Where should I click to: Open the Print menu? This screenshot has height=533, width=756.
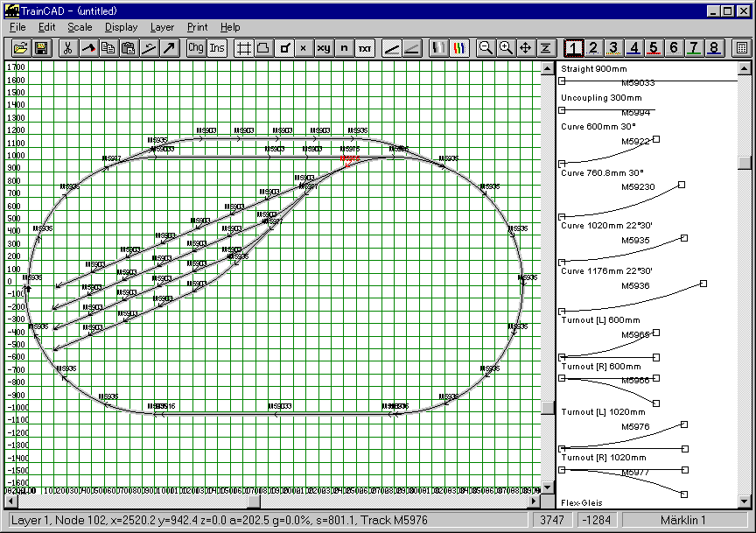(197, 27)
